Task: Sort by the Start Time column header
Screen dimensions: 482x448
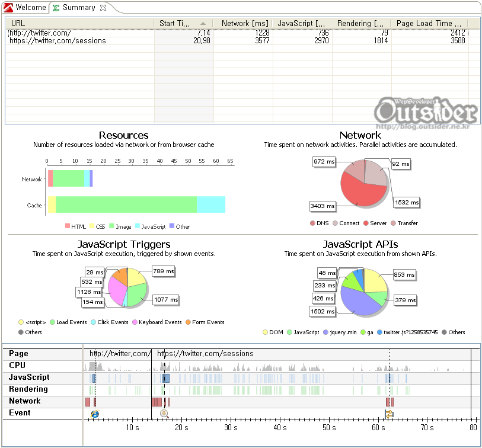Action: click(184, 23)
